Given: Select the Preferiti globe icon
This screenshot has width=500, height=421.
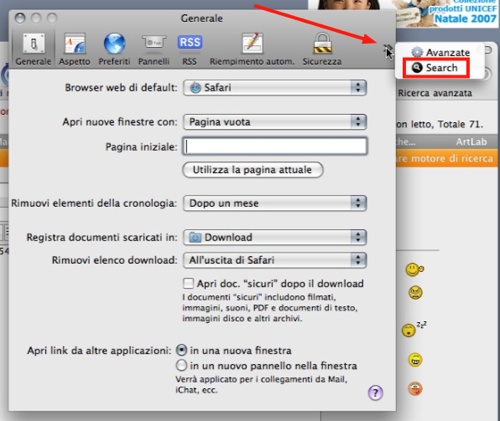Looking at the screenshot, I should 114,44.
